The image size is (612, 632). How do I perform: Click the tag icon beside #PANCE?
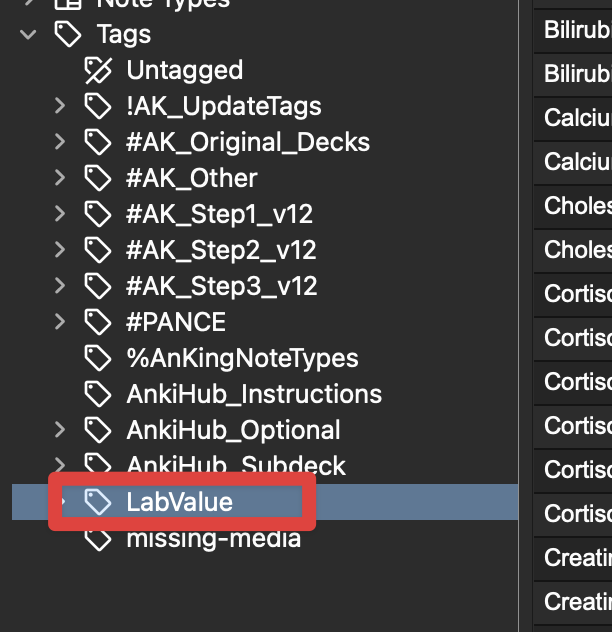coord(97,322)
